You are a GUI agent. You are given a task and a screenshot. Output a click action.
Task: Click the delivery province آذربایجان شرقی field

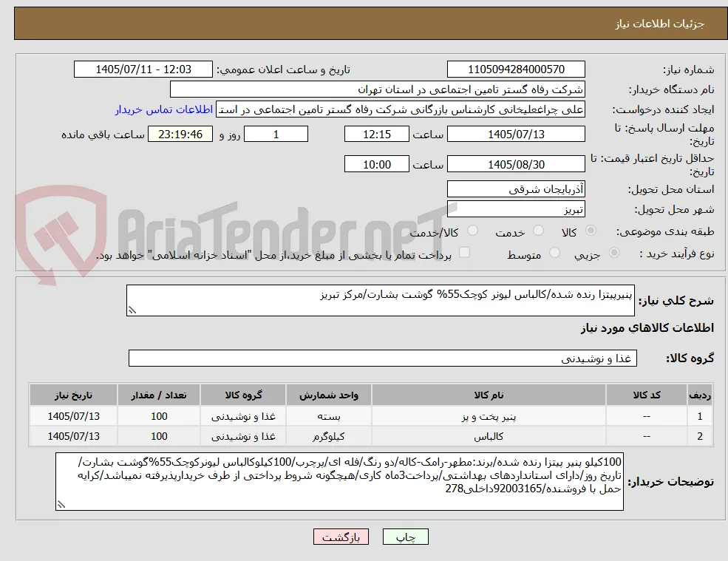coord(516,189)
